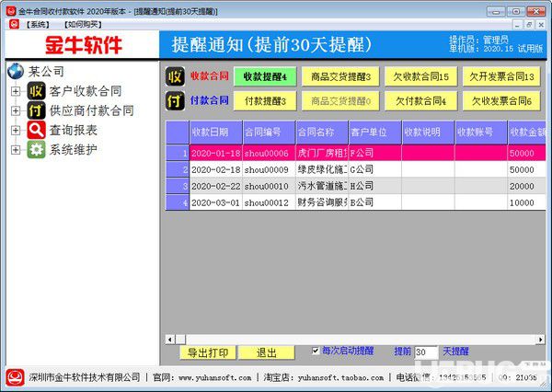Select row header number 2
552x392 pixels.
(178, 169)
